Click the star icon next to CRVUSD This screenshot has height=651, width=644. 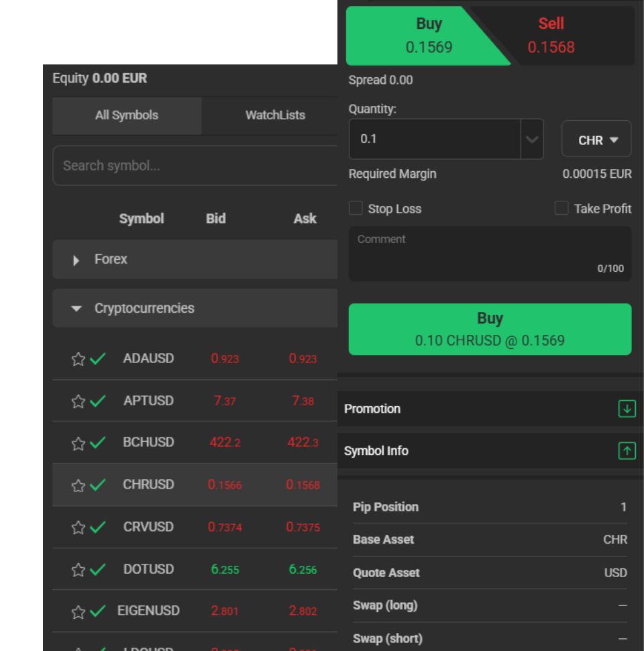click(x=78, y=528)
